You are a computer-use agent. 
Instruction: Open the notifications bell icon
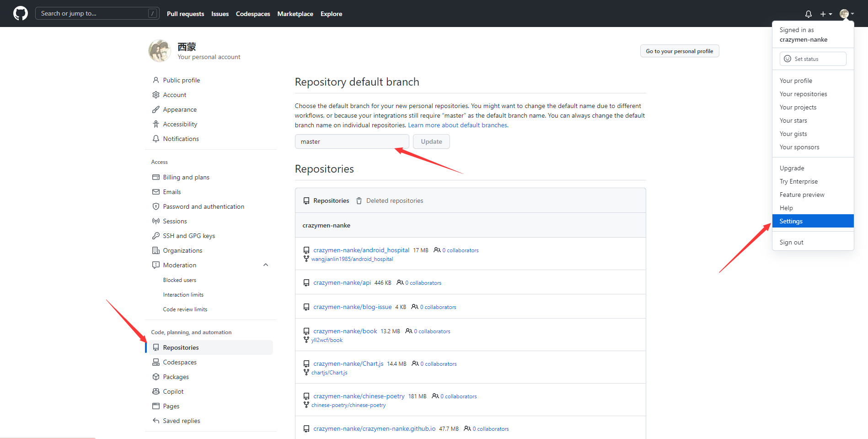[809, 14]
